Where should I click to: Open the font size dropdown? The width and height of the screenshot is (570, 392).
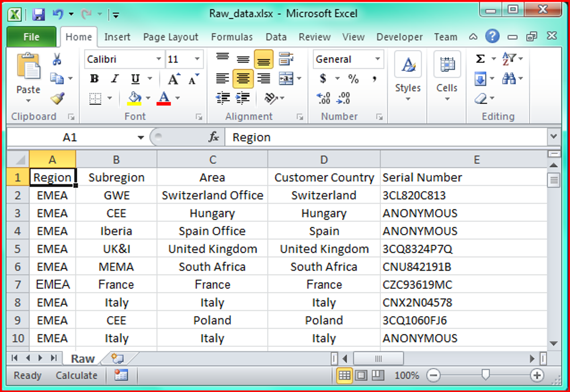point(197,59)
